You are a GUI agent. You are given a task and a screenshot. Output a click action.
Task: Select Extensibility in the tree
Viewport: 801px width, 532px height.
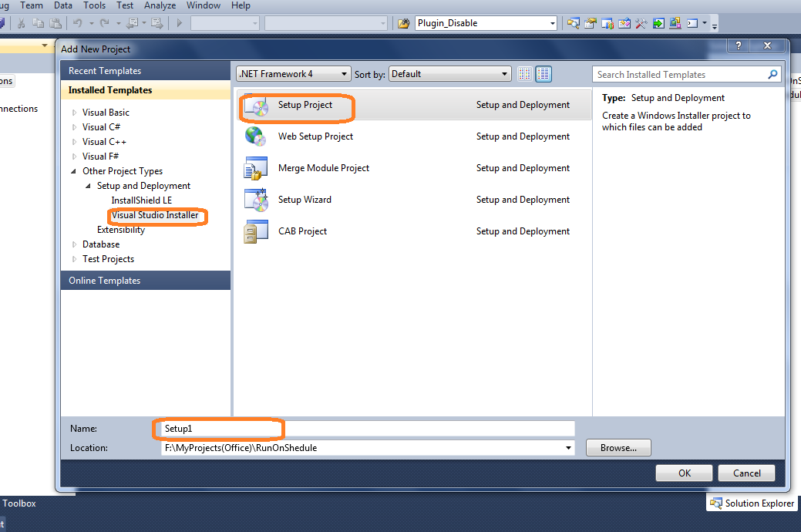[x=121, y=230]
